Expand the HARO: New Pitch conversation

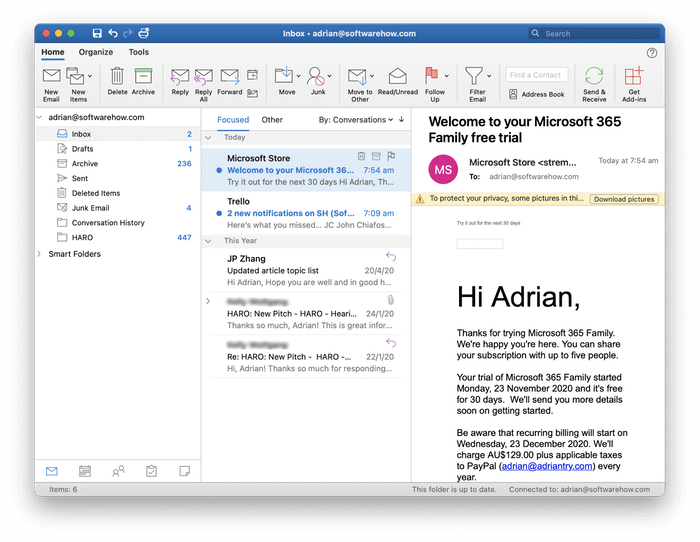pyautogui.click(x=208, y=301)
